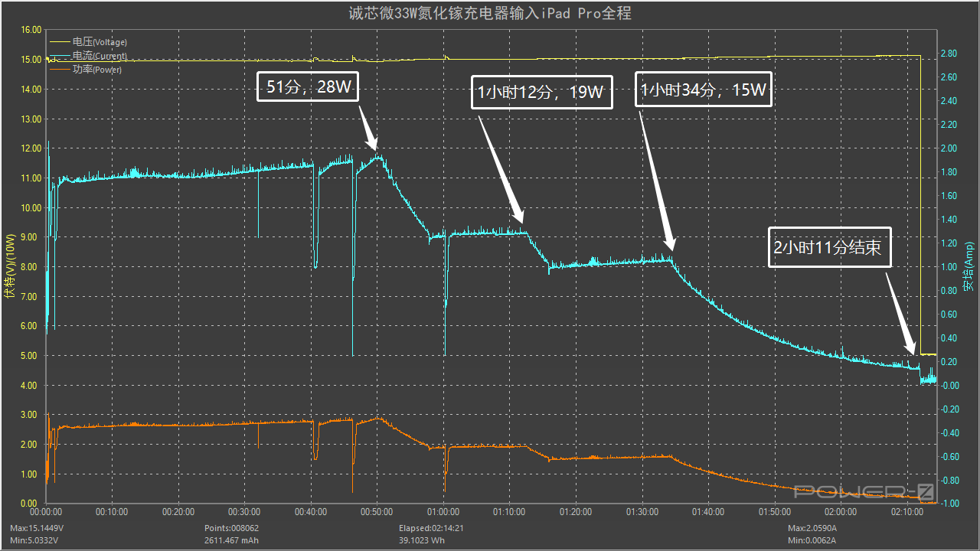Click the "2小时11分结束" annotation box
980x551 pixels.
tap(831, 247)
